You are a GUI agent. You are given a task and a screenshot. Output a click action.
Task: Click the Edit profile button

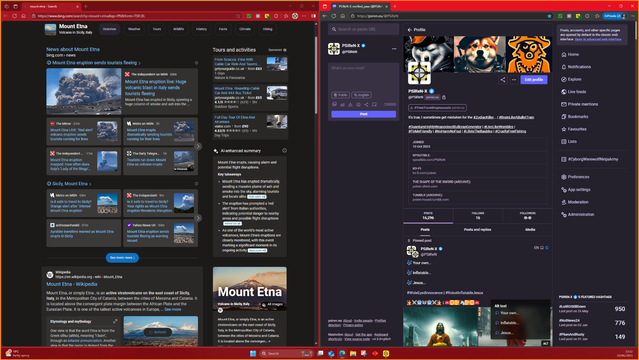[x=533, y=80]
